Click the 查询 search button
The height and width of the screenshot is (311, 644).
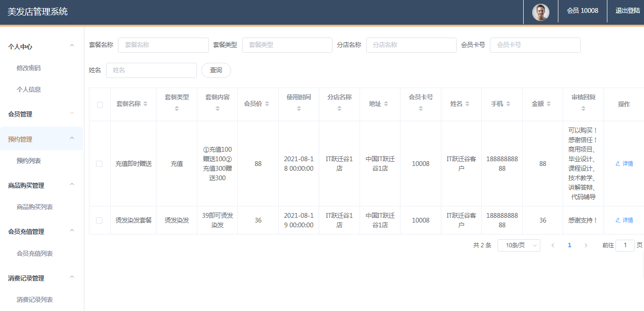[x=216, y=70]
